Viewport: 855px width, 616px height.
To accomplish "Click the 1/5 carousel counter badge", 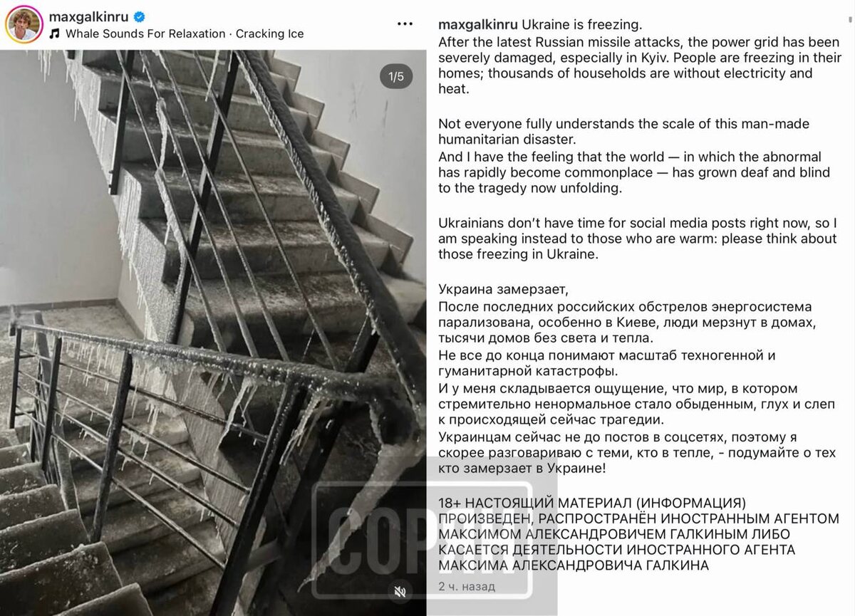I will pos(396,76).
